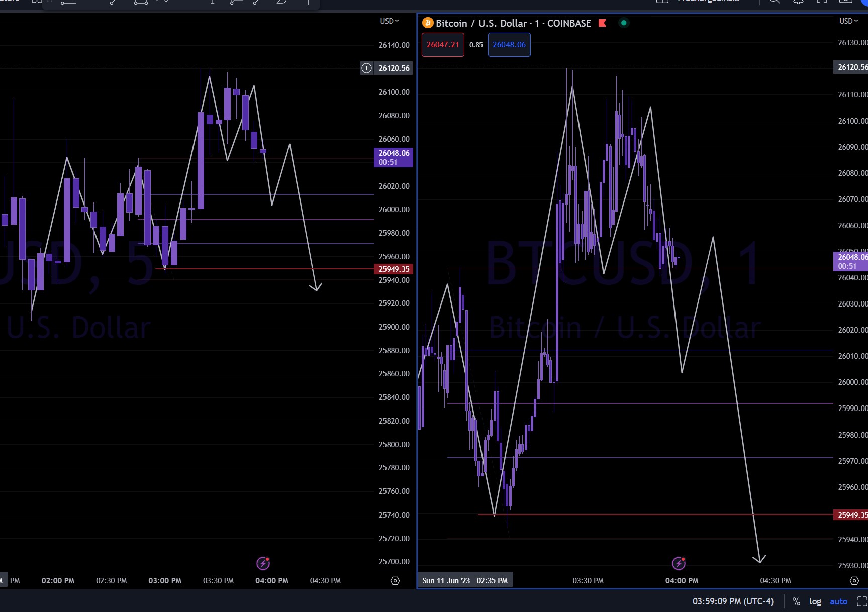The height and width of the screenshot is (612, 868).
Task: Click the 26120.56 crosshair label on left axis
Action: pos(394,68)
